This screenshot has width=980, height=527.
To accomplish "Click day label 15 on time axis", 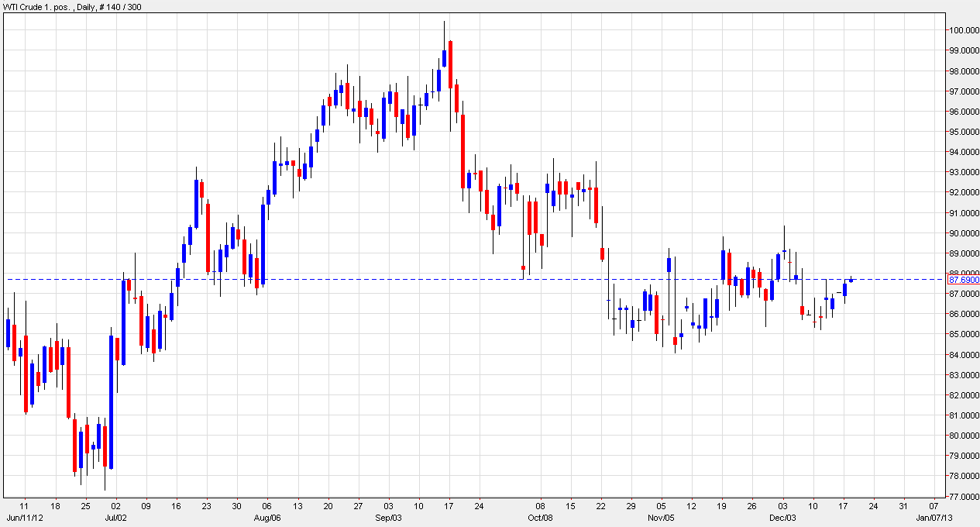I will tap(569, 506).
